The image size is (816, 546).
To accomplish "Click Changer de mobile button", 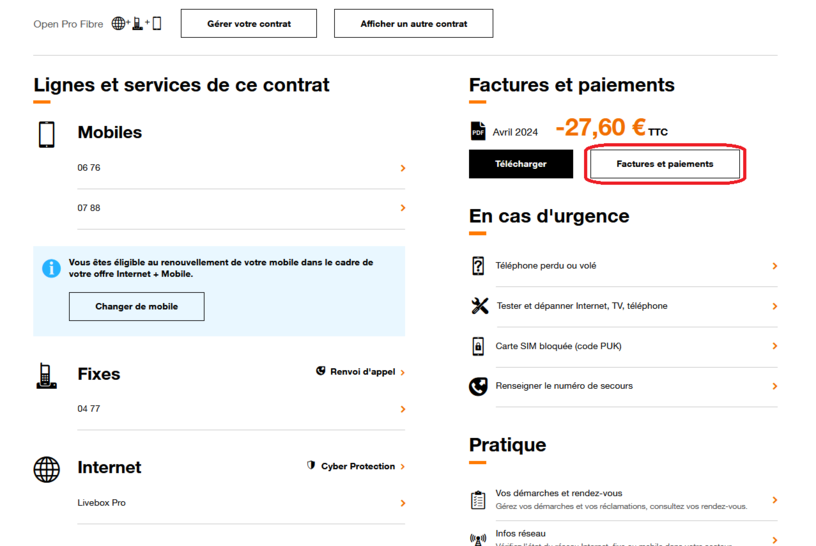I will 136,307.
